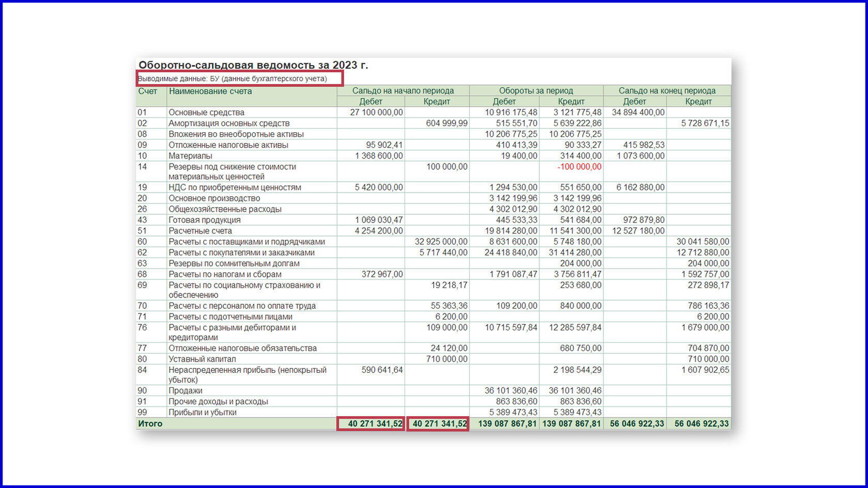The height and width of the screenshot is (488, 868).
Task: Select "Расчеты с персоналом по оплате труда" row
Action: point(433,306)
